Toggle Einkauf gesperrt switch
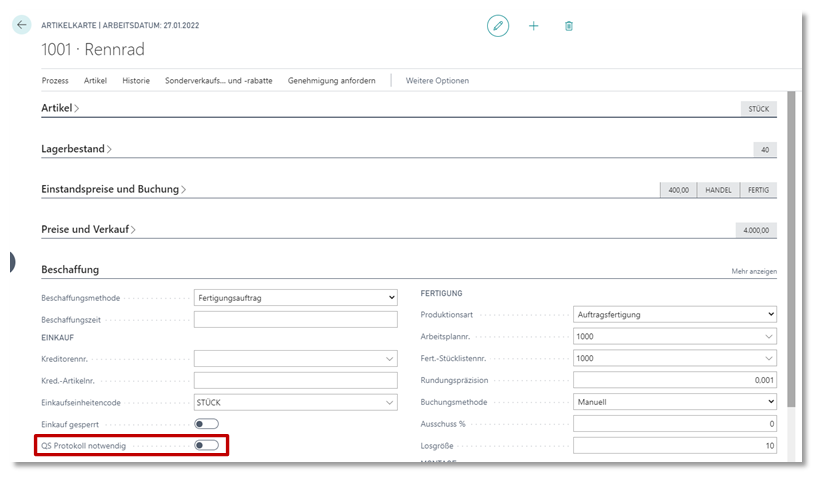Screen dimensions: 819x481 pos(206,424)
